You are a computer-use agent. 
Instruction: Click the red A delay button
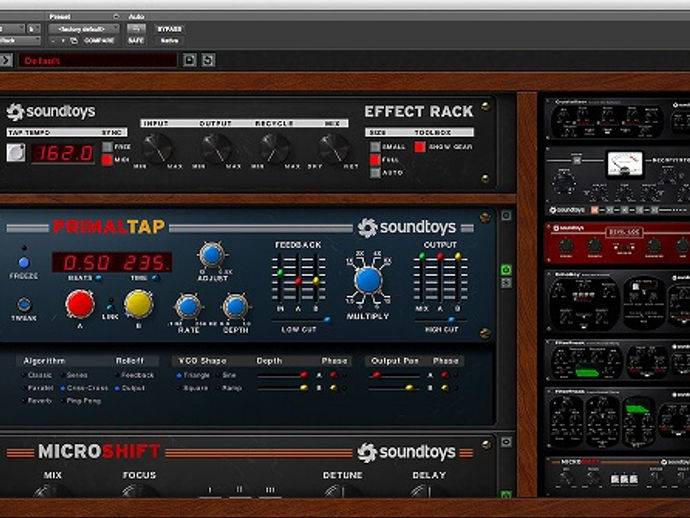click(80, 304)
